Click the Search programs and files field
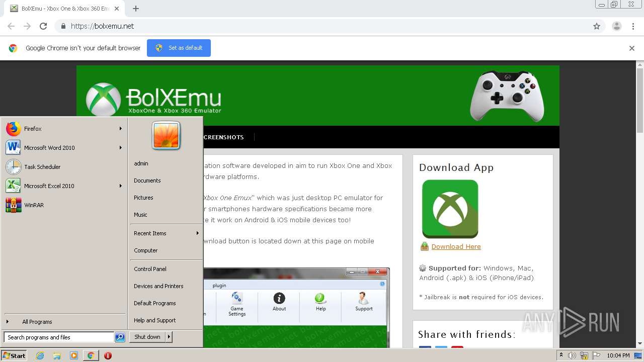 pos(59,337)
